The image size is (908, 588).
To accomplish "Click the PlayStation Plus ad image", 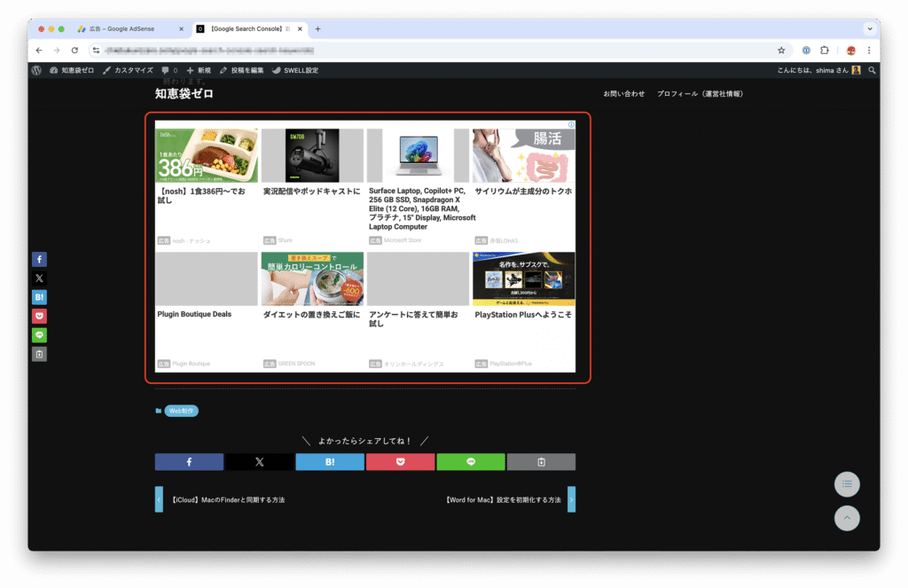I will point(524,278).
